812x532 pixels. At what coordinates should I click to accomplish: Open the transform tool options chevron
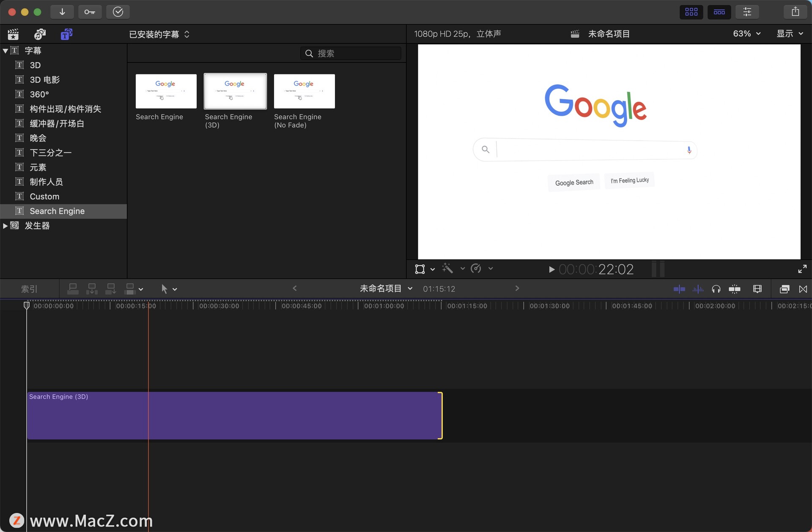coord(433,269)
